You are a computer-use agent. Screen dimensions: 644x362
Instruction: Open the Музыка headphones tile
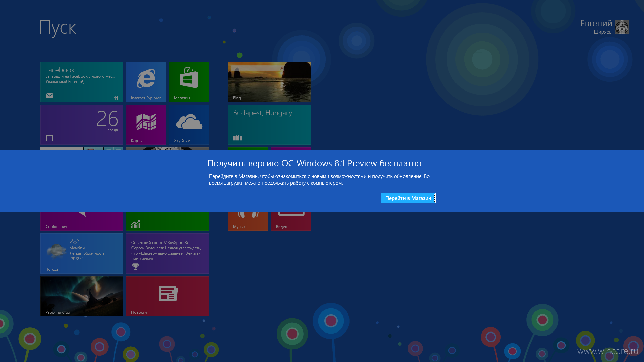coord(248,221)
